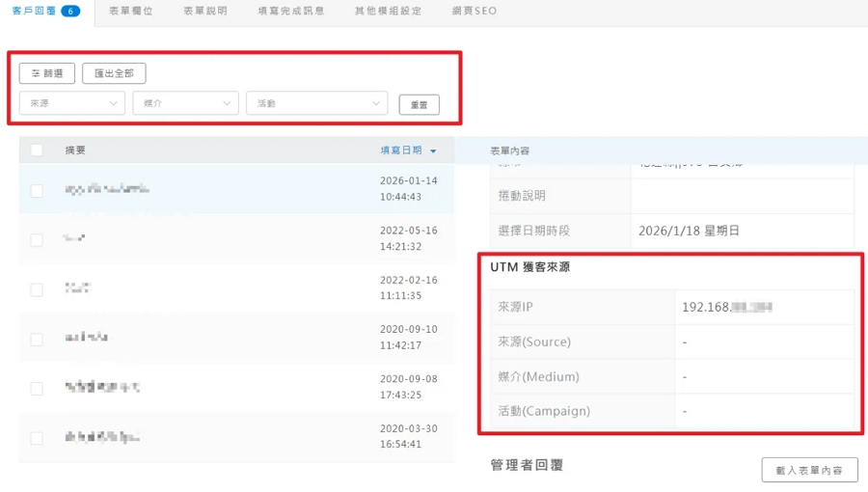The width and height of the screenshot is (868, 492).
Task: Open the 媒介 dropdown
Action: [x=185, y=103]
